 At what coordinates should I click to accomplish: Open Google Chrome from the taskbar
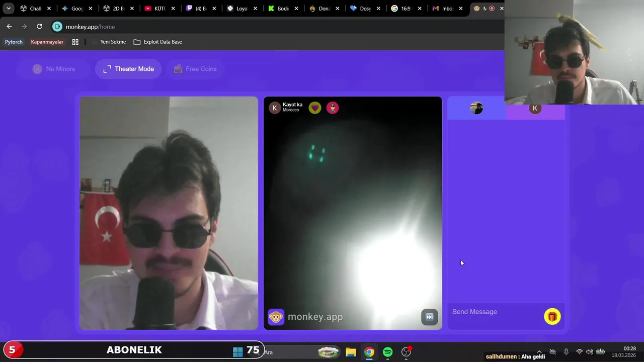[x=369, y=352]
